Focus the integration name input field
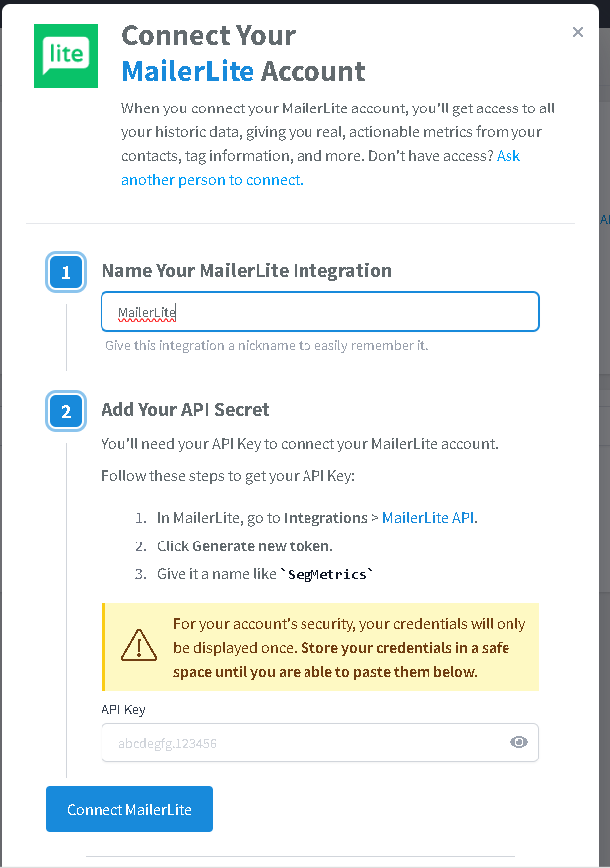Image resolution: width=610 pixels, height=868 pixels. pos(320,312)
